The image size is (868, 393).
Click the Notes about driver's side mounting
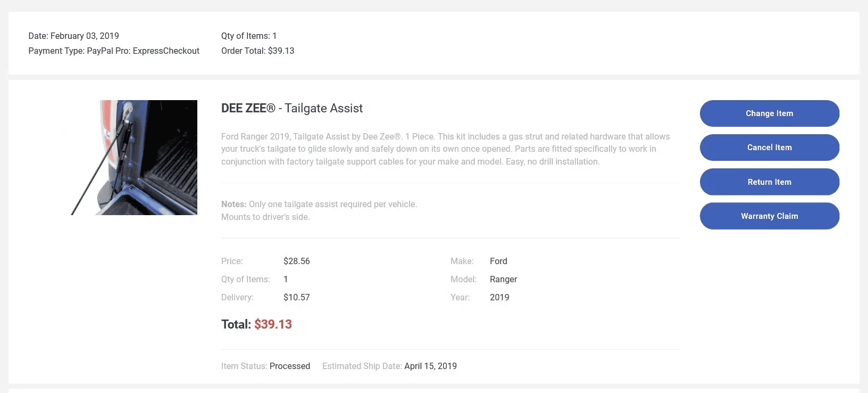pyautogui.click(x=319, y=210)
